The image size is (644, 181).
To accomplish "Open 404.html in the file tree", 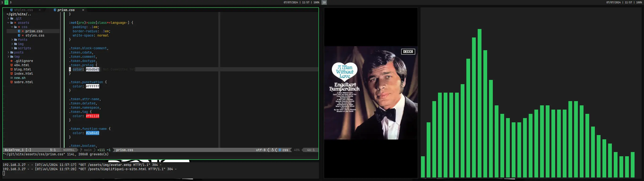I will click(22, 65).
